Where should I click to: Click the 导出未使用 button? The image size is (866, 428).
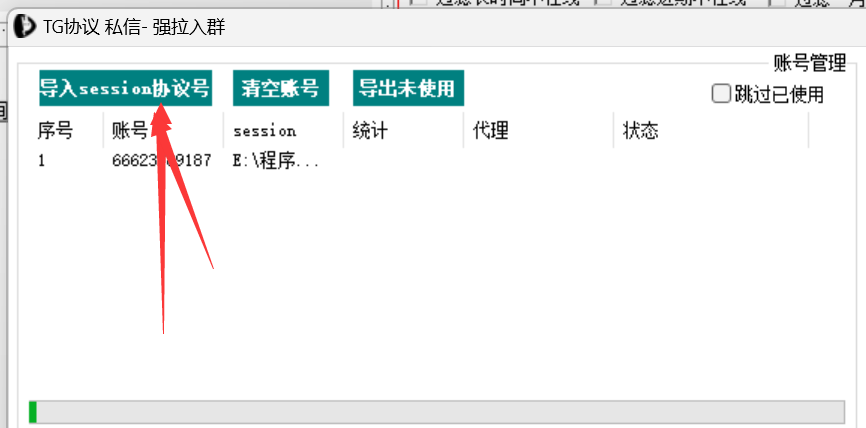pyautogui.click(x=407, y=88)
